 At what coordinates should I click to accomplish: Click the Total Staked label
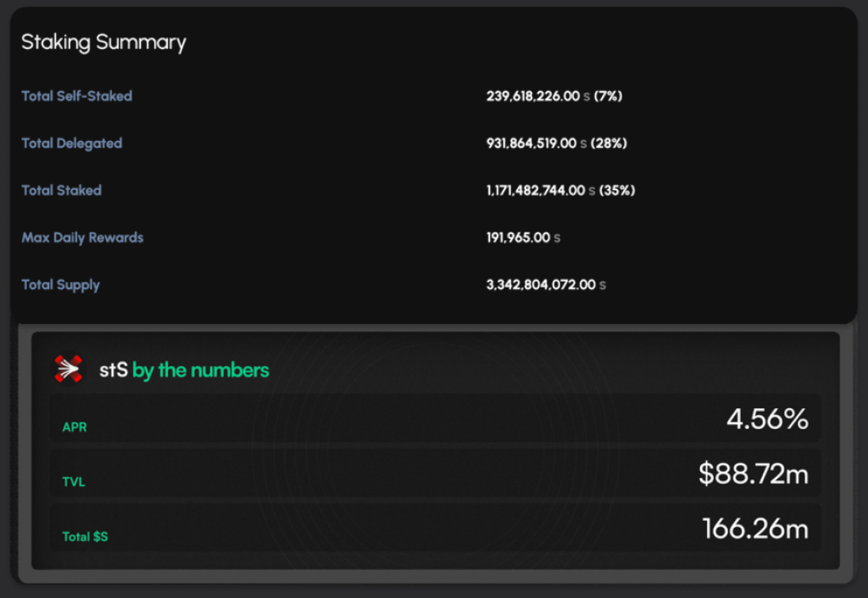click(61, 191)
